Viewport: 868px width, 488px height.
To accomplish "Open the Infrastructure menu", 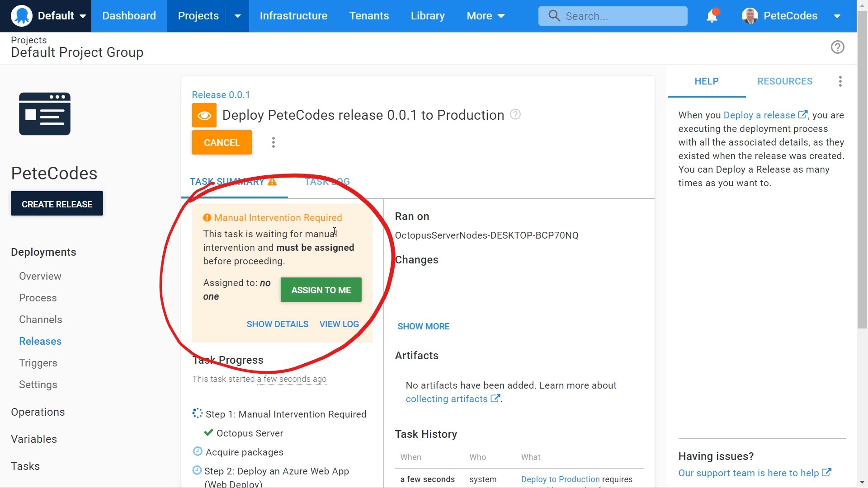I will 293,16.
